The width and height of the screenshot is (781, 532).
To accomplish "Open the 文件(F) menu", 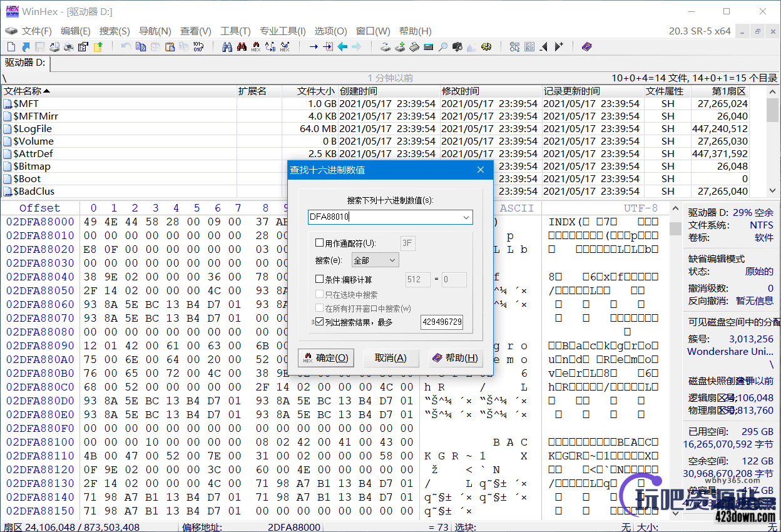I will coord(37,31).
